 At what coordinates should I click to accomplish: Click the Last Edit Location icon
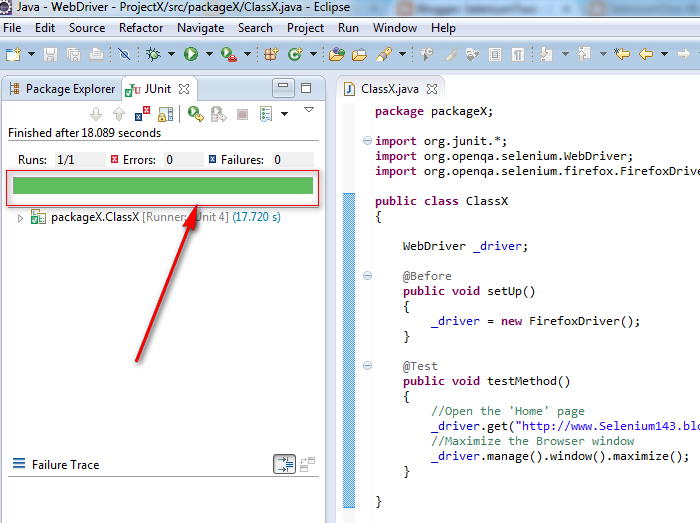click(x=622, y=54)
